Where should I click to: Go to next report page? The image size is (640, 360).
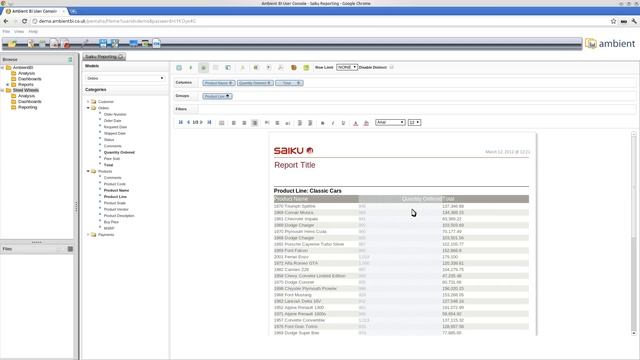[201, 122]
